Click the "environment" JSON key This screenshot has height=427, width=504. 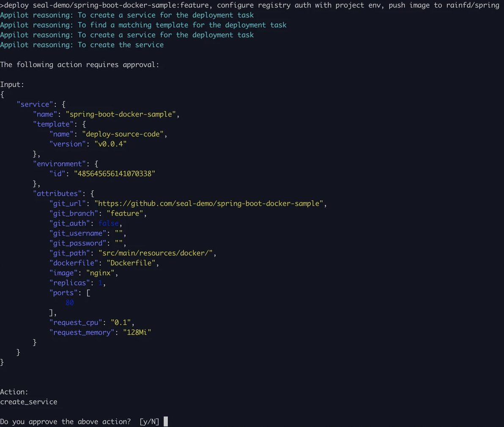tap(59, 164)
